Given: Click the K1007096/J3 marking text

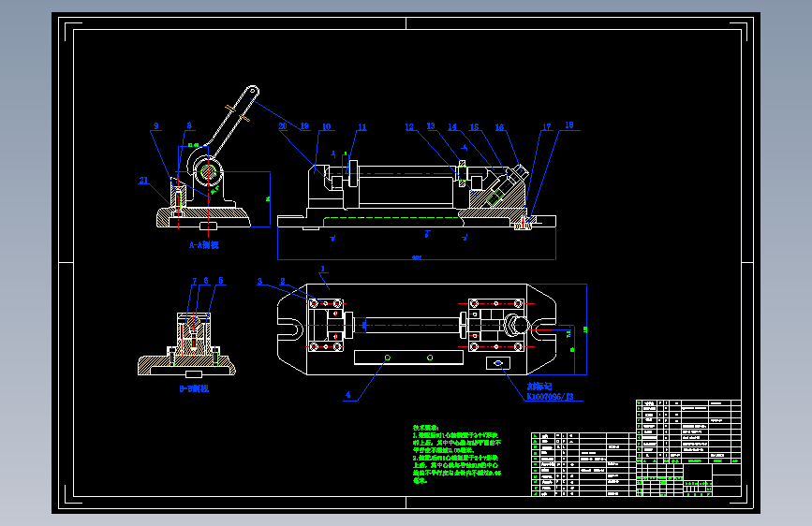Looking at the screenshot, I should click(x=550, y=397).
